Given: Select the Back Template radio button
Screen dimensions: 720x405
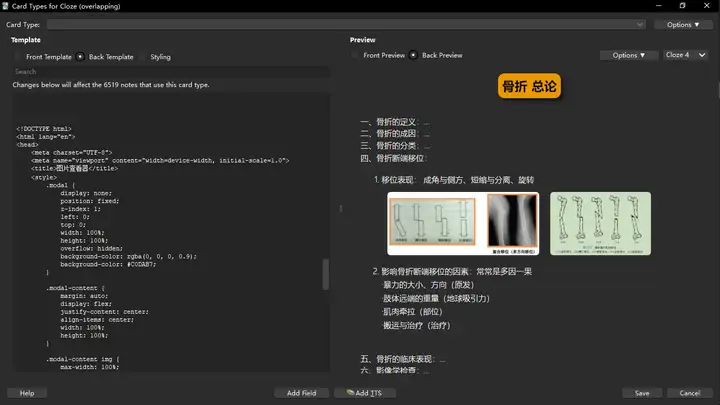Looking at the screenshot, I should pyautogui.click(x=82, y=57).
